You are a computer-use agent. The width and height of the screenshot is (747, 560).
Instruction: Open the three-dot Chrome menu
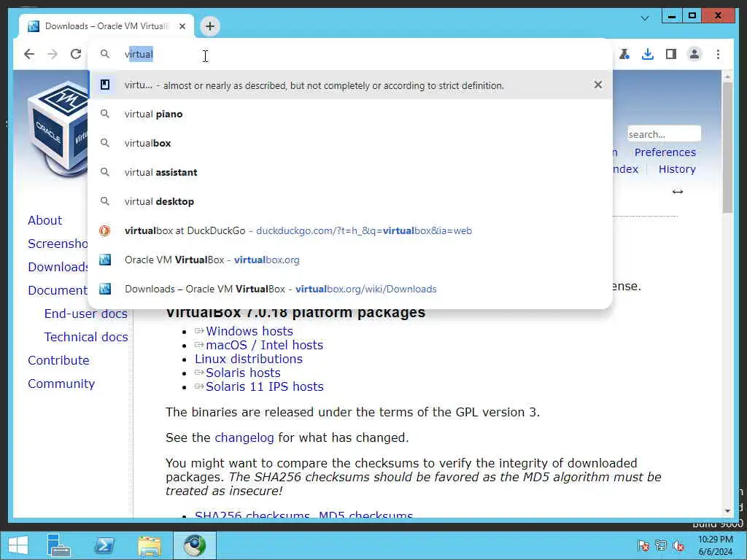718,54
